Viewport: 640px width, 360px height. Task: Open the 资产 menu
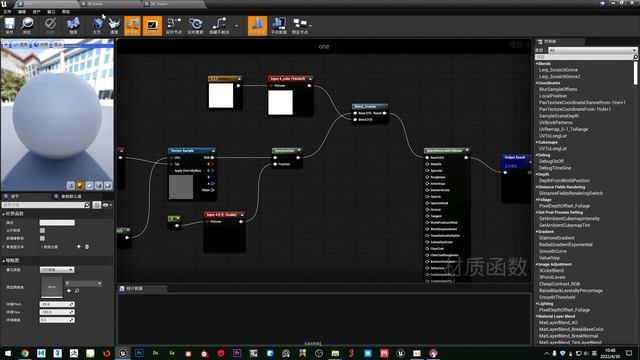tap(36, 12)
